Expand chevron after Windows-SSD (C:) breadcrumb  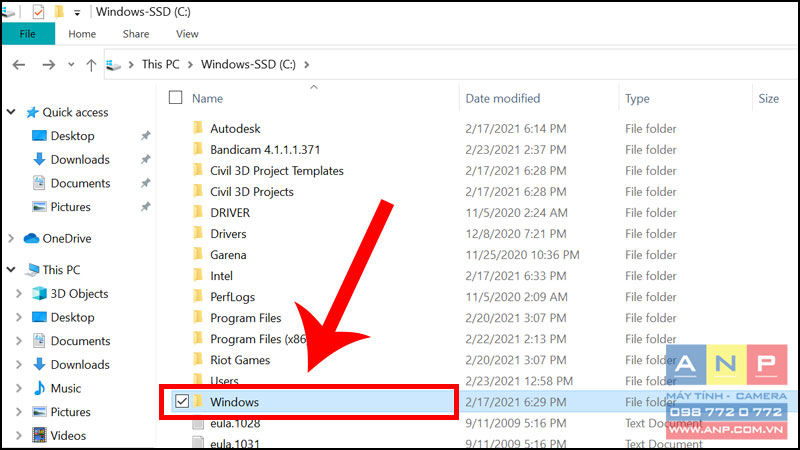click(x=307, y=65)
